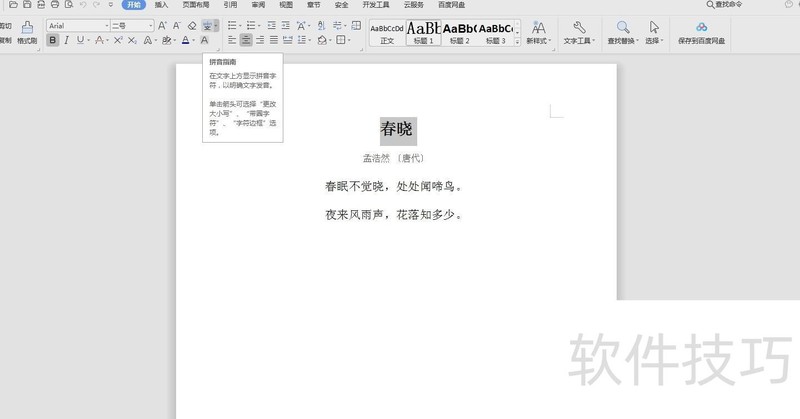Image resolution: width=800 pixels, height=419 pixels.
Task: Switch to the Chapter (章节) tab
Action: (x=314, y=5)
